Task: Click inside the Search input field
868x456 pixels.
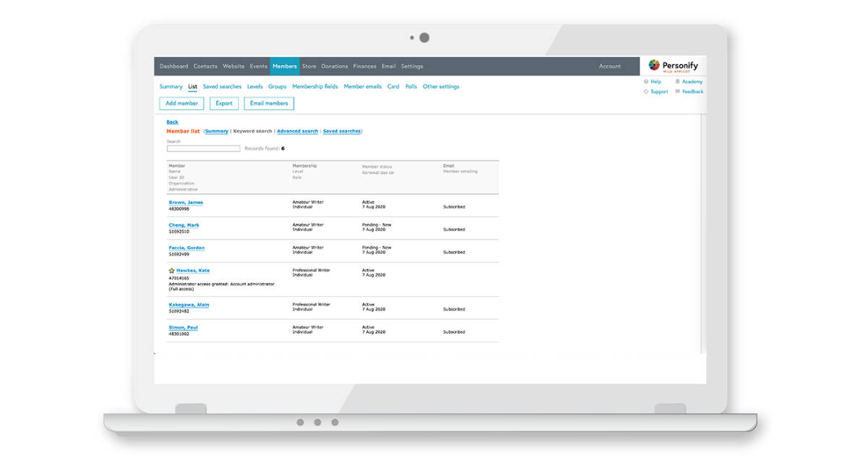Action: pyautogui.click(x=203, y=148)
